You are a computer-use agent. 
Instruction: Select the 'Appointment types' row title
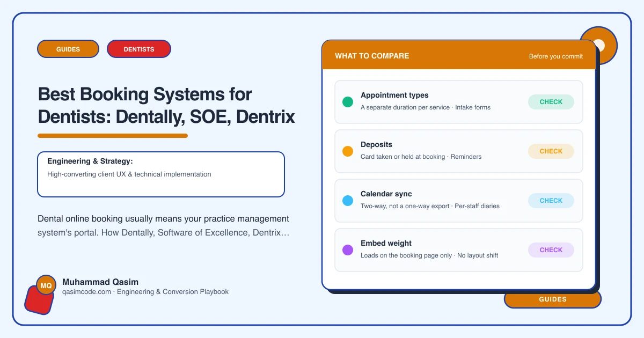pos(394,95)
